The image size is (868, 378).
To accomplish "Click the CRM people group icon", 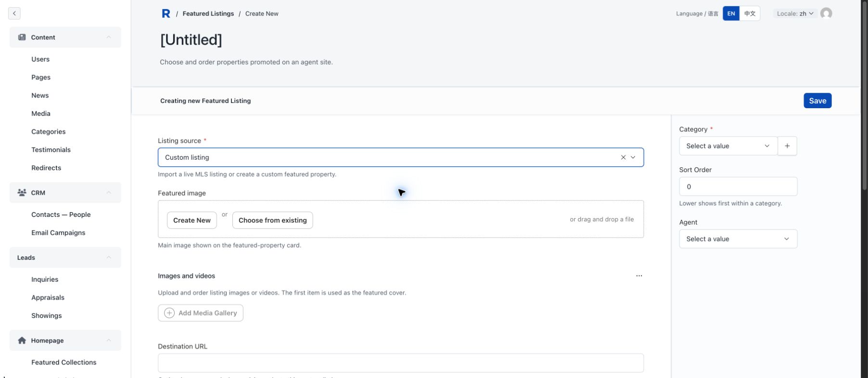I will click(x=22, y=192).
